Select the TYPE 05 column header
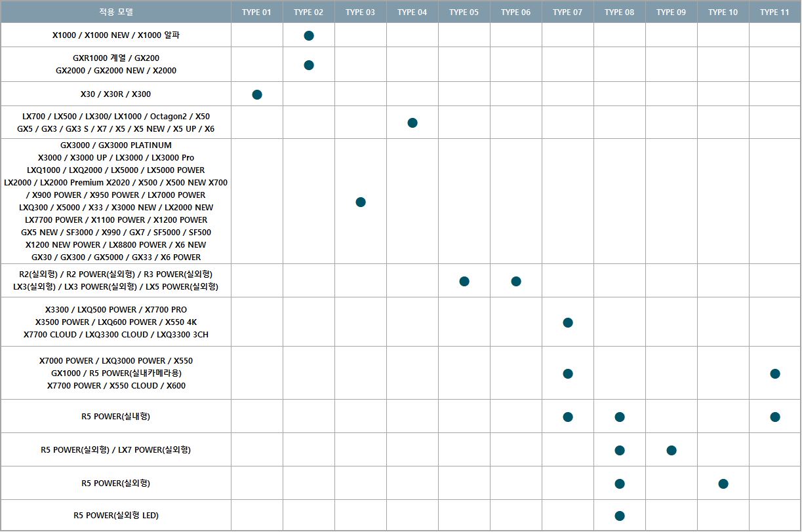This screenshot has width=802, height=532. pos(464,12)
